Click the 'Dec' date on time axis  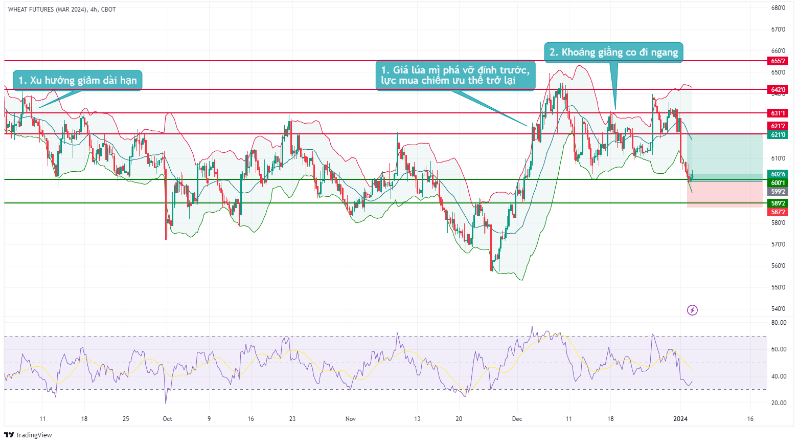click(515, 421)
